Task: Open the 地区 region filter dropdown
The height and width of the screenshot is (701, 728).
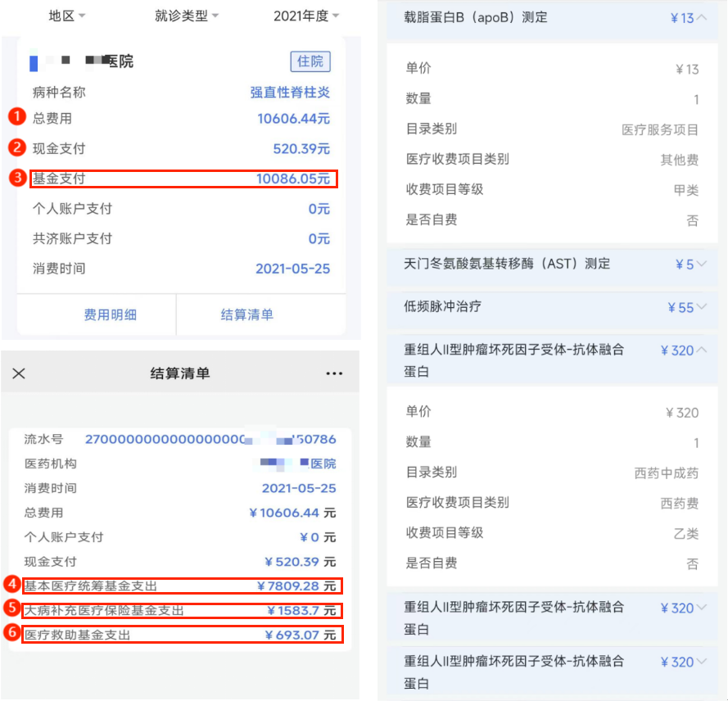Action: [66, 16]
